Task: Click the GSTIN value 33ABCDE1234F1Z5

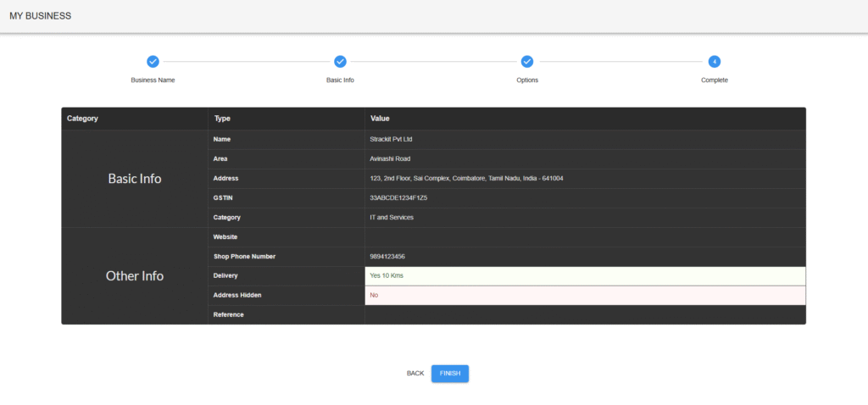Action: point(398,197)
